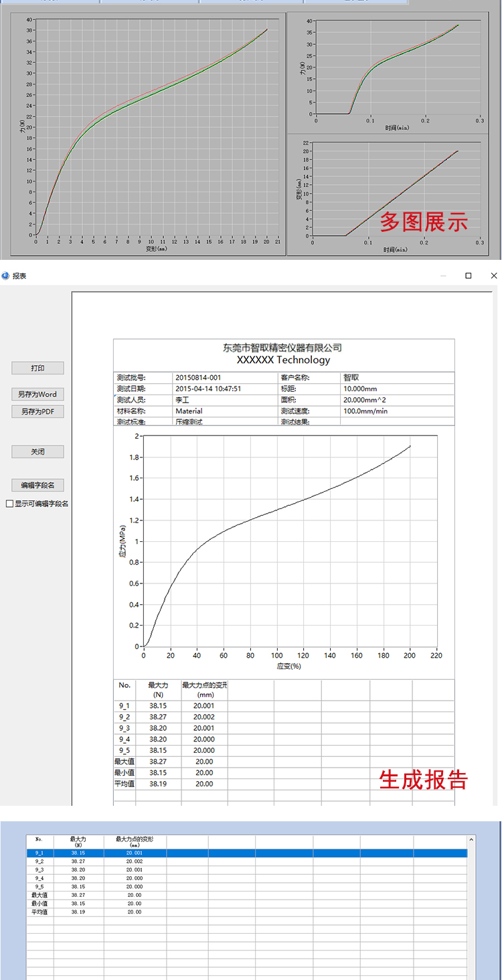Export report with 另存为PDF button

tap(37, 411)
